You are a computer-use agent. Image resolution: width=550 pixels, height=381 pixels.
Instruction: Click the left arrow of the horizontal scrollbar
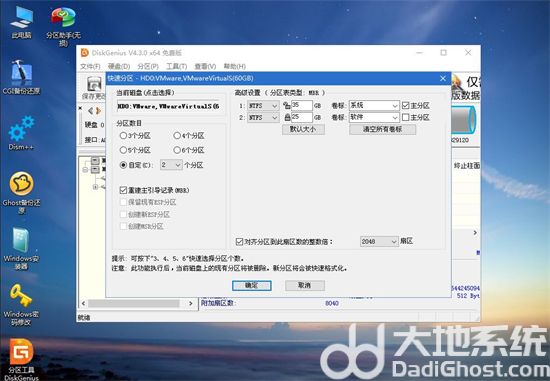(83, 303)
